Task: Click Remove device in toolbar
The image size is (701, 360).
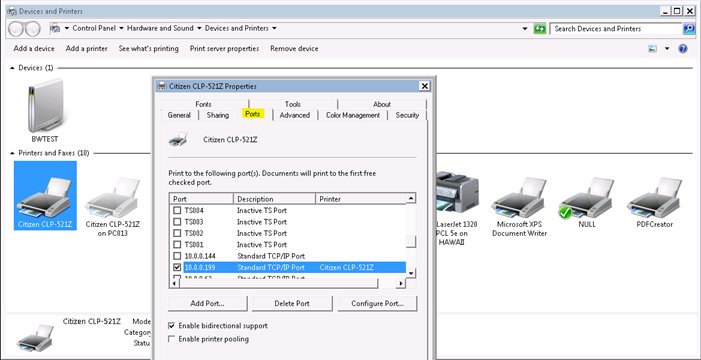Action: pyautogui.click(x=294, y=49)
